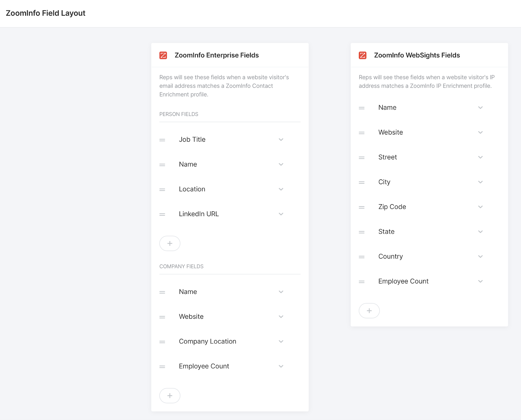Expand the Street field chevron
This screenshot has height=420, width=521.
pyautogui.click(x=480, y=157)
